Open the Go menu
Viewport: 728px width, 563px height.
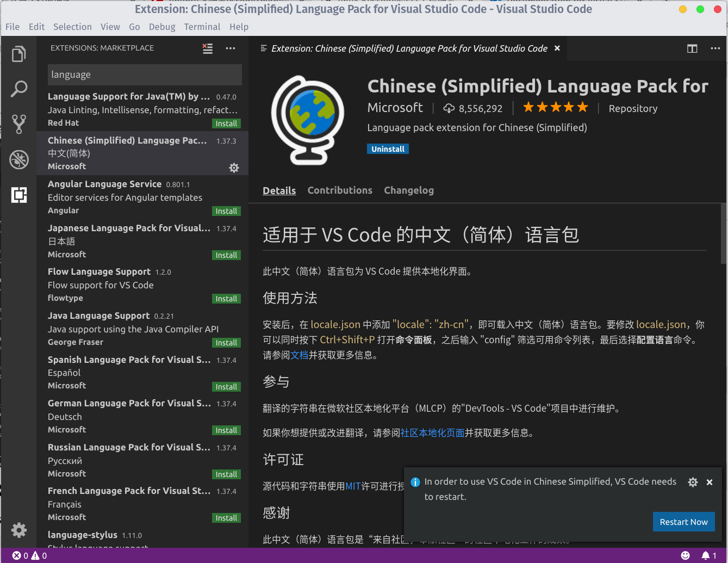tap(134, 27)
